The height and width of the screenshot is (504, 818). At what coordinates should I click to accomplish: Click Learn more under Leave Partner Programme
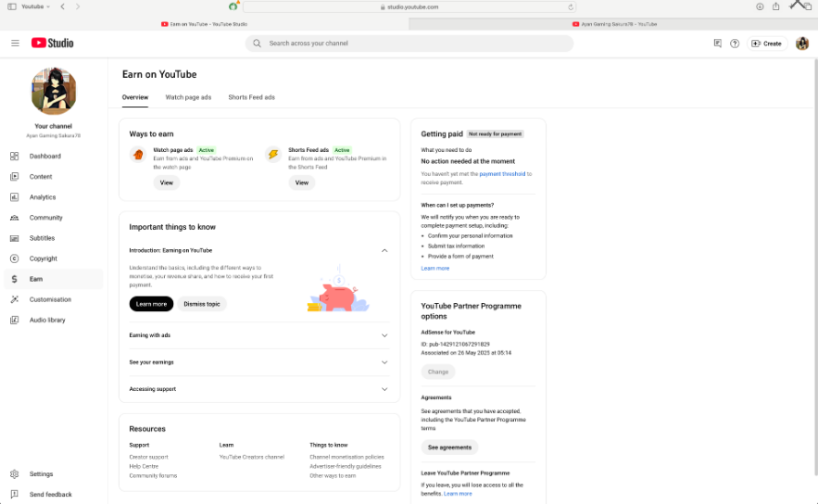(x=458, y=494)
